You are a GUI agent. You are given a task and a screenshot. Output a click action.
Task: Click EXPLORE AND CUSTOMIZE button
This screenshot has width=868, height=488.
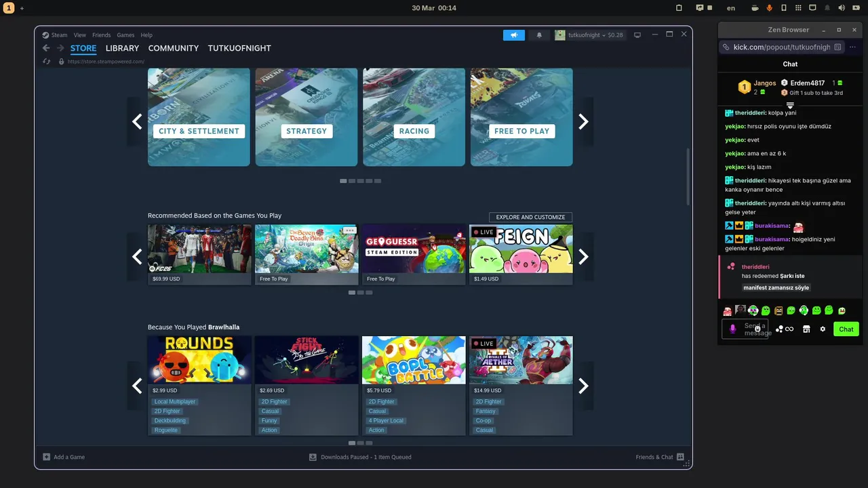(530, 217)
